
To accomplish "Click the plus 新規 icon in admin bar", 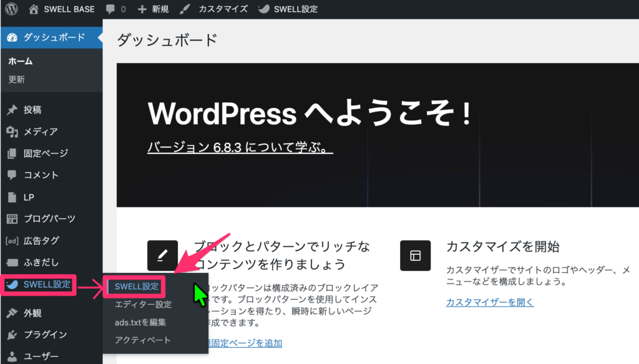I will coord(142,9).
